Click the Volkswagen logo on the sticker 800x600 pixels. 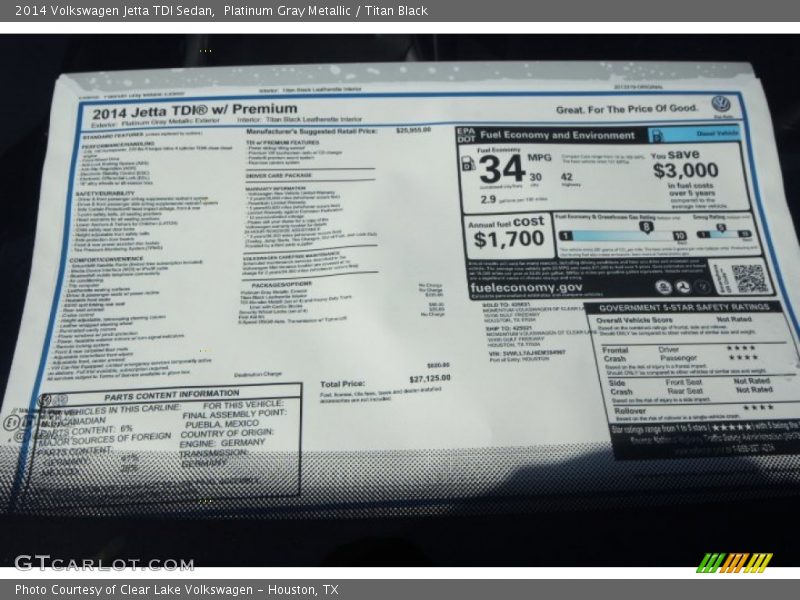tap(721, 105)
